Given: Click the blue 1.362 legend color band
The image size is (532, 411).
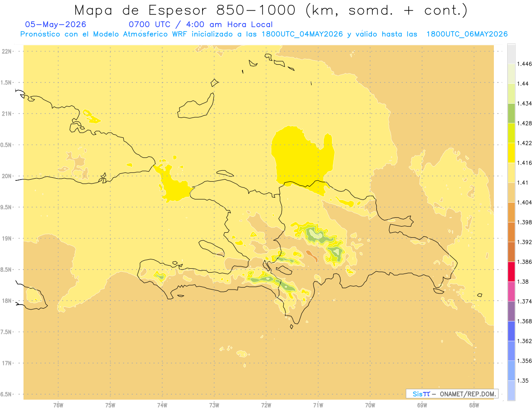Looking at the screenshot, I should (x=511, y=351).
